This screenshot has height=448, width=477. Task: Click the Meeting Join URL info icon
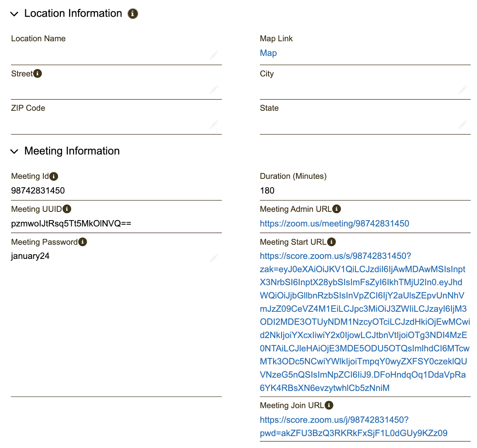(329, 405)
